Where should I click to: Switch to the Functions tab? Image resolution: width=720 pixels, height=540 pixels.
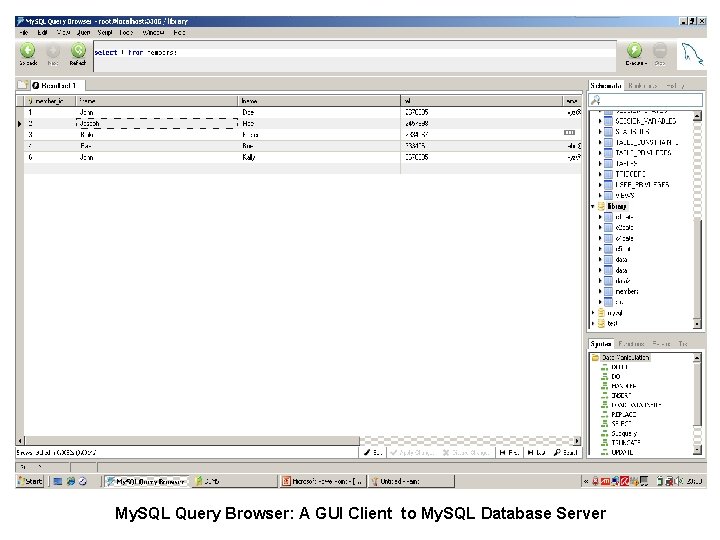631,343
